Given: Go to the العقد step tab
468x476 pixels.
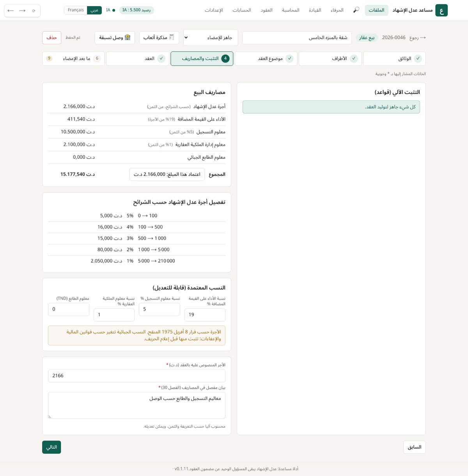Looking at the screenshot, I should 137,59.
